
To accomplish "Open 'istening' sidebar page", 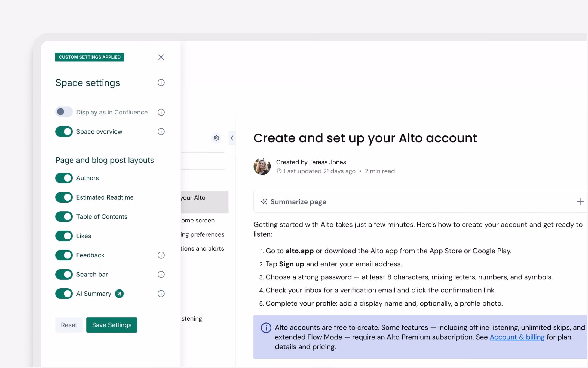I will tap(191, 318).
